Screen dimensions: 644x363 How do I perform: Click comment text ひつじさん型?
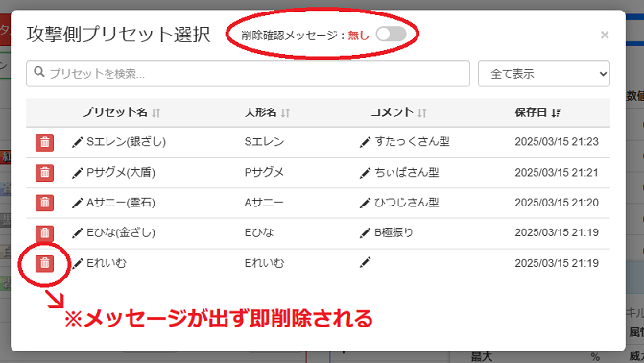pos(407,203)
